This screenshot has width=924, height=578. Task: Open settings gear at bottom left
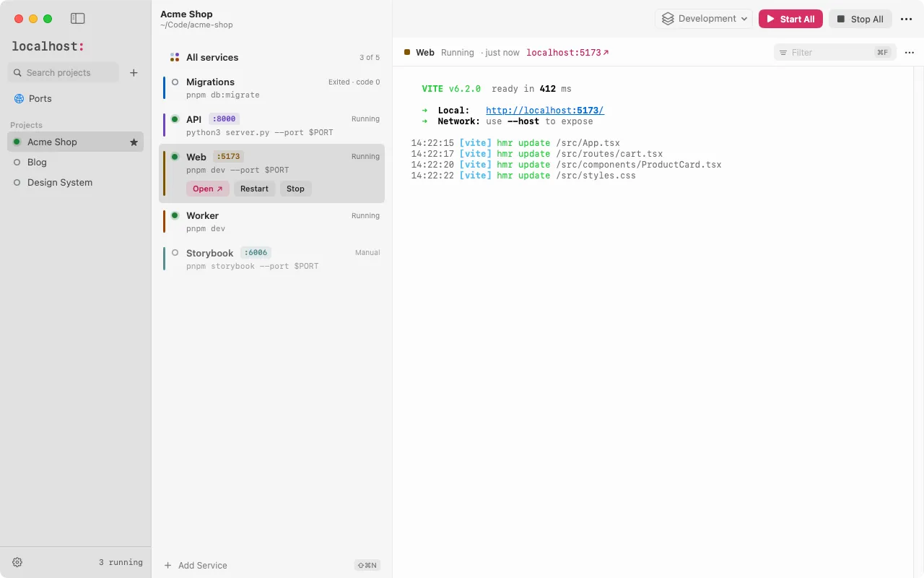pos(17,562)
